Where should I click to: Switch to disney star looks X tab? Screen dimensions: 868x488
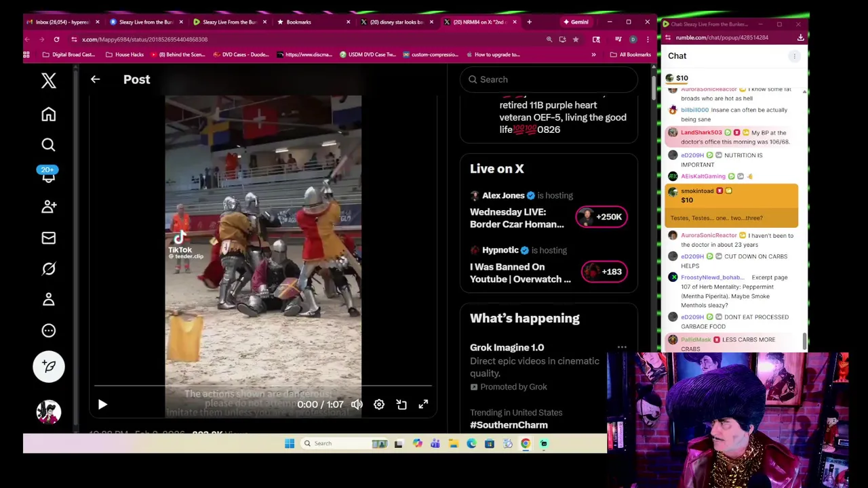click(396, 22)
